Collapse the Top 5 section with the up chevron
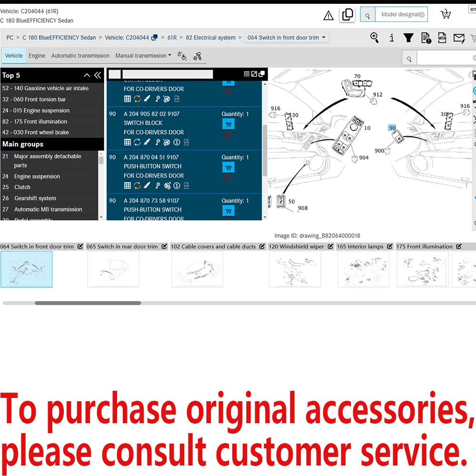This screenshot has width=476, height=476. pos(87,75)
